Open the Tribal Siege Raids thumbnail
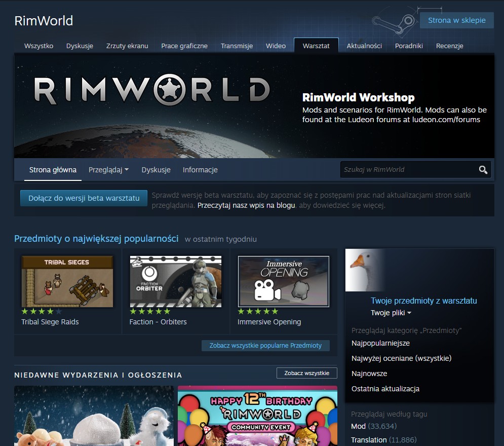Screen dimensions: 504x446 (67, 281)
